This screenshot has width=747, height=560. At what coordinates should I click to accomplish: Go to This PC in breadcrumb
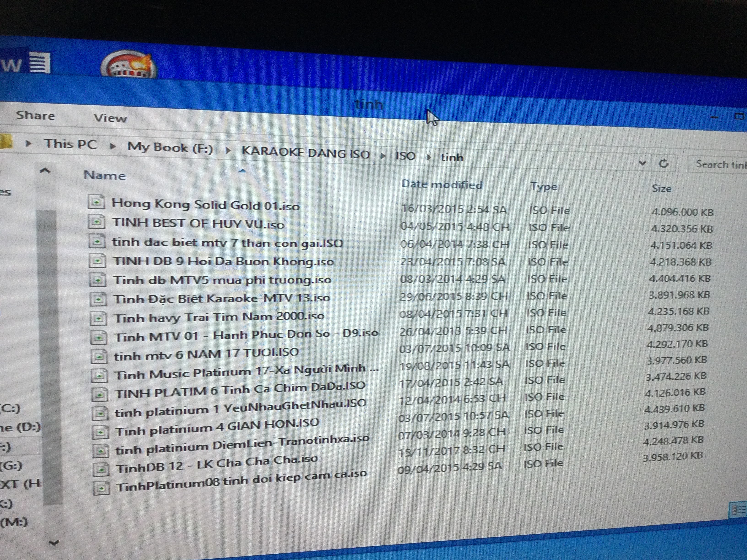[x=70, y=144]
